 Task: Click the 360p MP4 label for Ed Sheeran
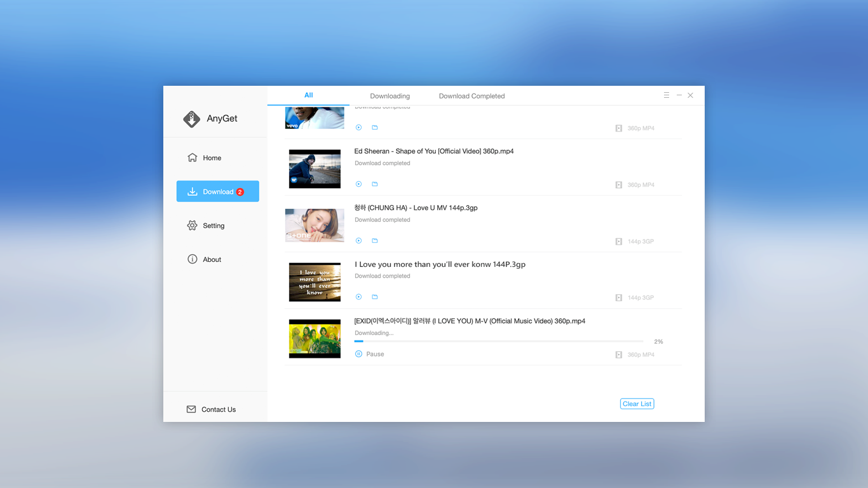coord(641,185)
